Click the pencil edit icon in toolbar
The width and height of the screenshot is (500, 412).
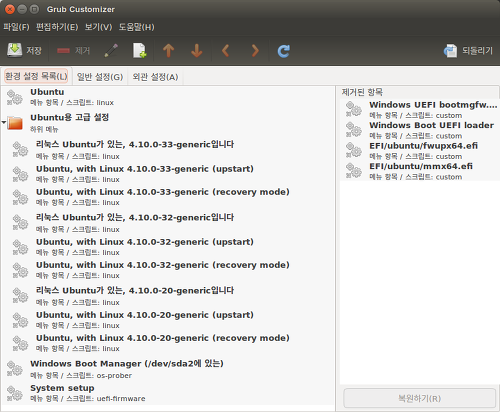pyautogui.click(x=111, y=51)
